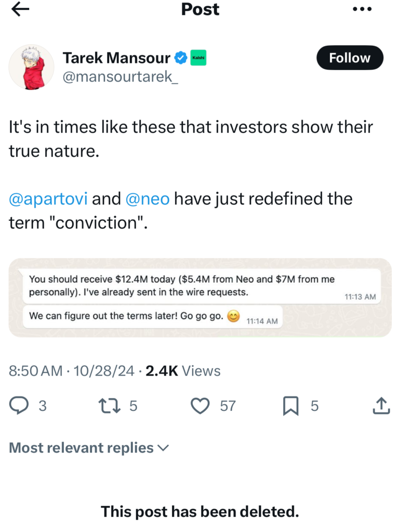Screen dimensions: 399x532
Task: Click the 57 likes count
Action: [228, 406]
